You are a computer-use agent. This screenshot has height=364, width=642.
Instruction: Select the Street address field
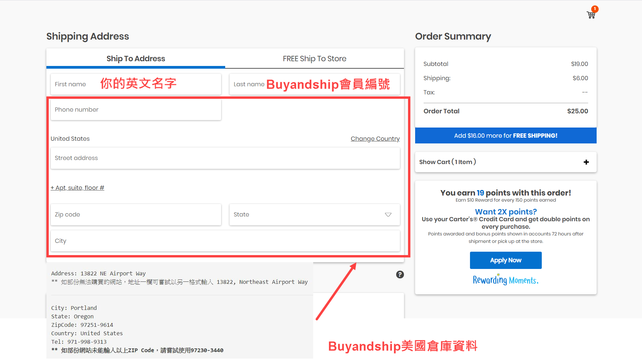(x=225, y=158)
